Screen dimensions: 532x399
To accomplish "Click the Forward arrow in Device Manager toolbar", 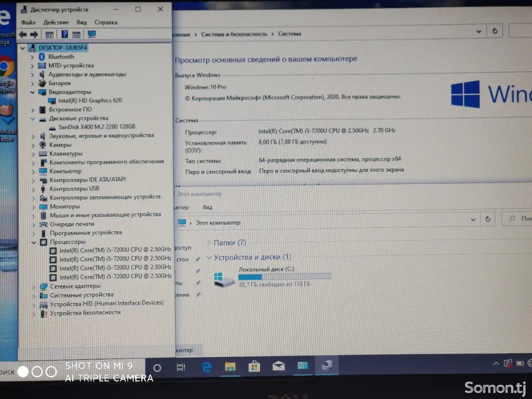I will (x=34, y=34).
